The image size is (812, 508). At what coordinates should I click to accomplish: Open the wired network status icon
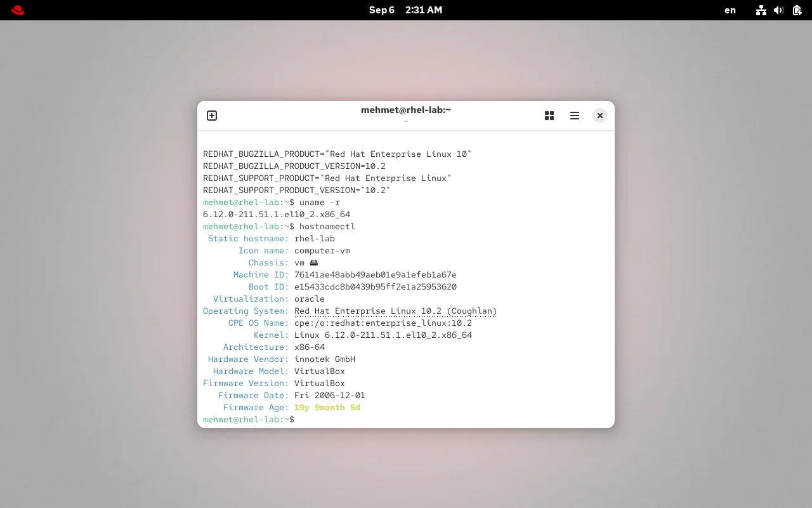(761, 10)
